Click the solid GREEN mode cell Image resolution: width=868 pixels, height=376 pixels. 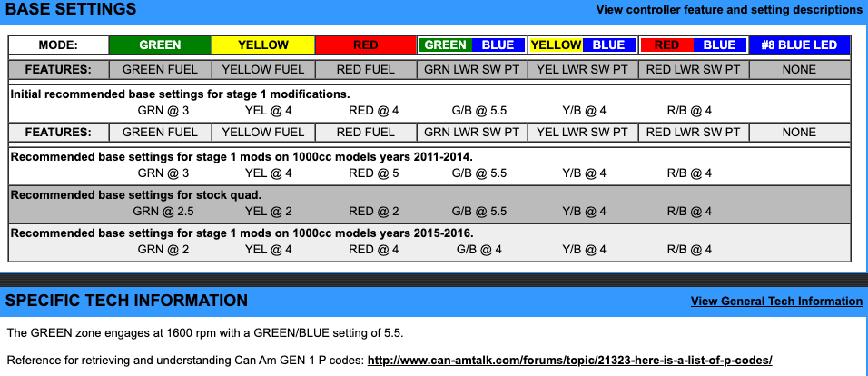160,45
